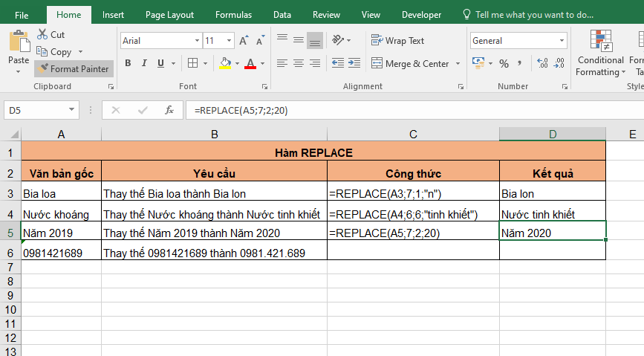The image size is (644, 356).
Task: Open the Page Layout tab
Action: (x=169, y=15)
